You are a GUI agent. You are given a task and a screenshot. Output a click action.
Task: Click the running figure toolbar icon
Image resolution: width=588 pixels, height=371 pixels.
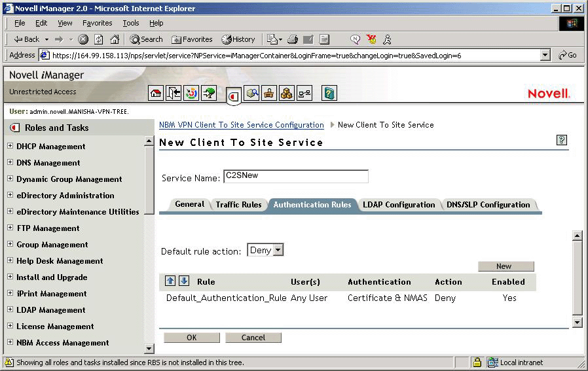coord(387,39)
